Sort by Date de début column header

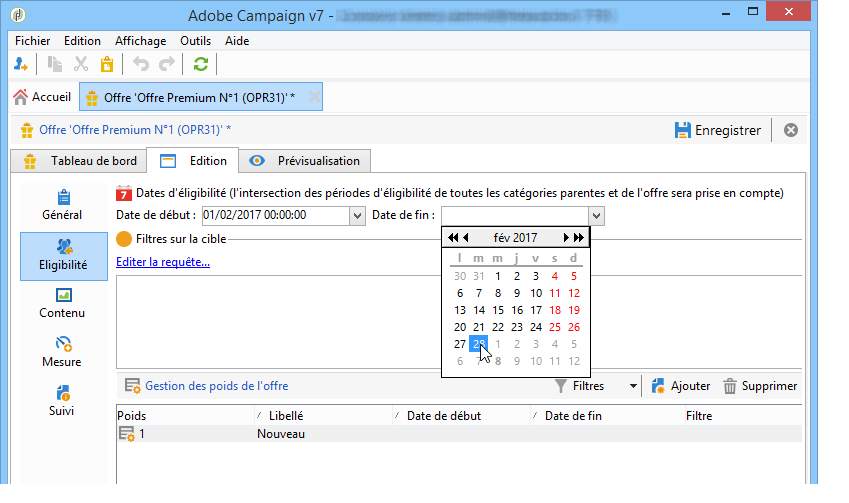coord(462,416)
